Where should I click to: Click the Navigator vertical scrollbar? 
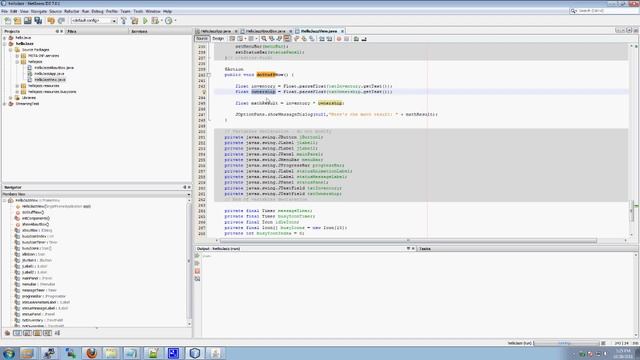[189, 261]
